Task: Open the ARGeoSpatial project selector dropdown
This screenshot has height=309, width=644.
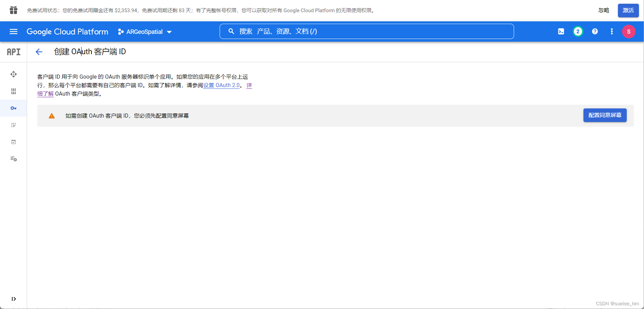Action: (x=145, y=32)
